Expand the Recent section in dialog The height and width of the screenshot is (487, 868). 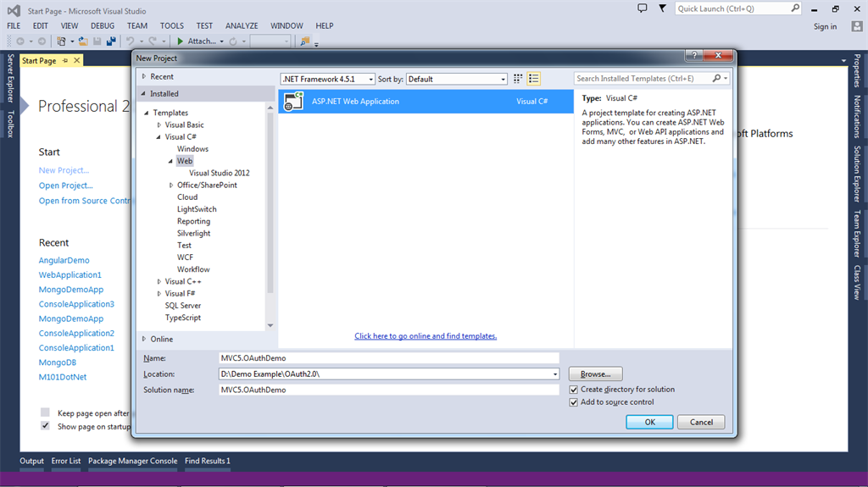[x=144, y=76]
